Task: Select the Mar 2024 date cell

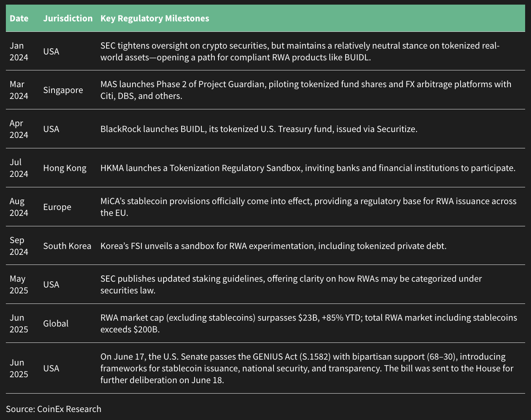Action: pyautogui.click(x=19, y=90)
